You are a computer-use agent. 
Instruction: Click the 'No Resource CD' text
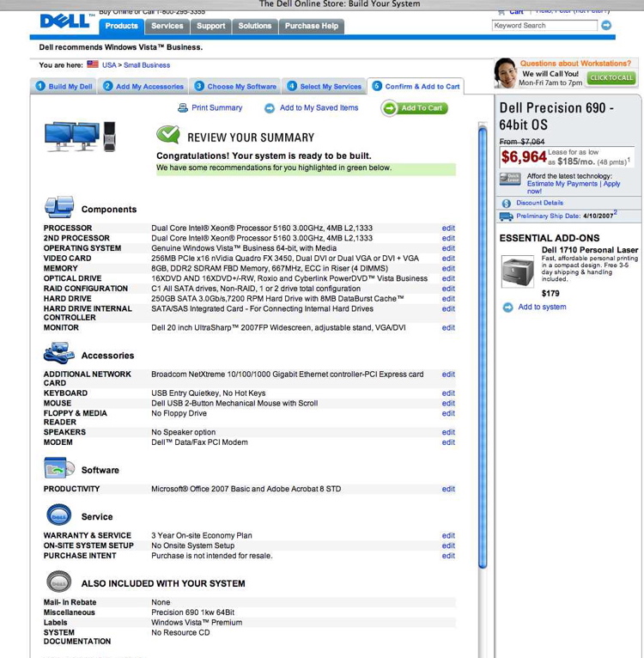click(180, 632)
